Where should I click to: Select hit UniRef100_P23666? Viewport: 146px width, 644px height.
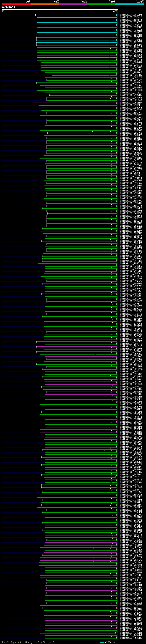[x=131, y=216]
